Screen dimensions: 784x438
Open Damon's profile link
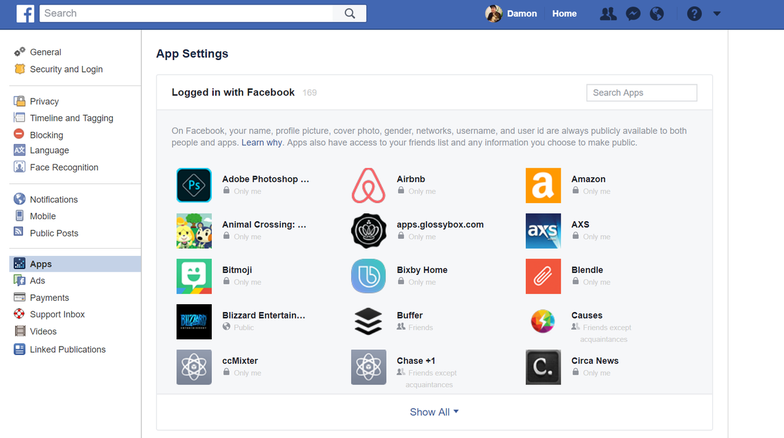tap(511, 14)
